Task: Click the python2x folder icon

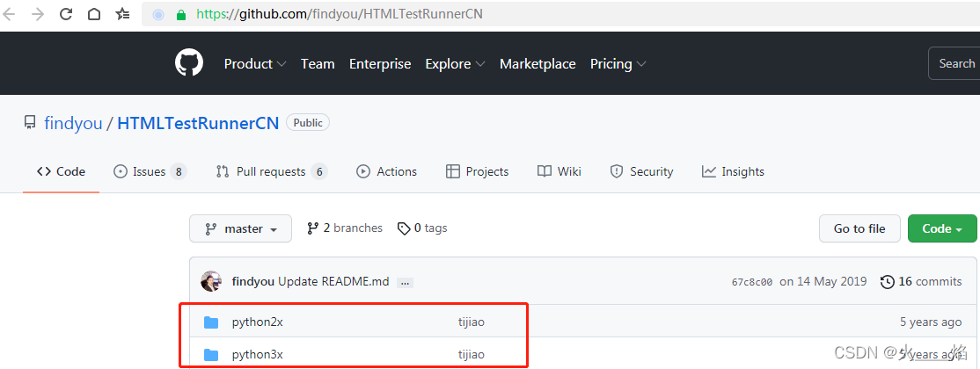Action: [x=211, y=322]
